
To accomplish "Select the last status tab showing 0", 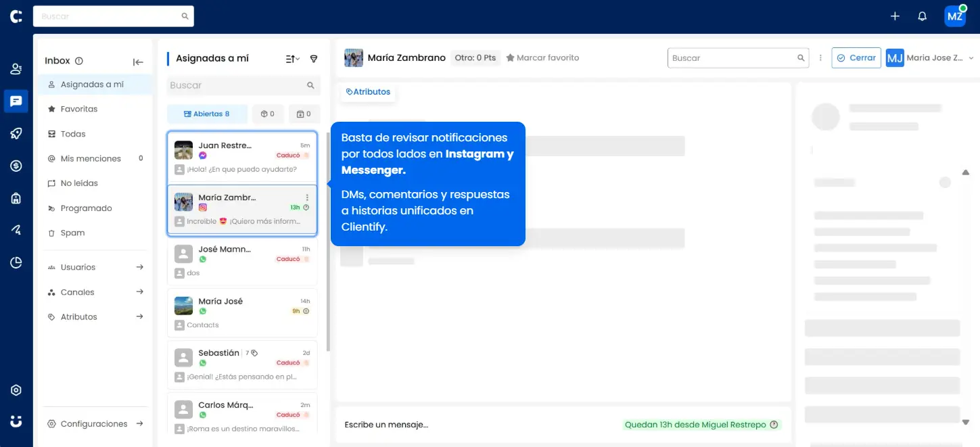I will pyautogui.click(x=304, y=114).
